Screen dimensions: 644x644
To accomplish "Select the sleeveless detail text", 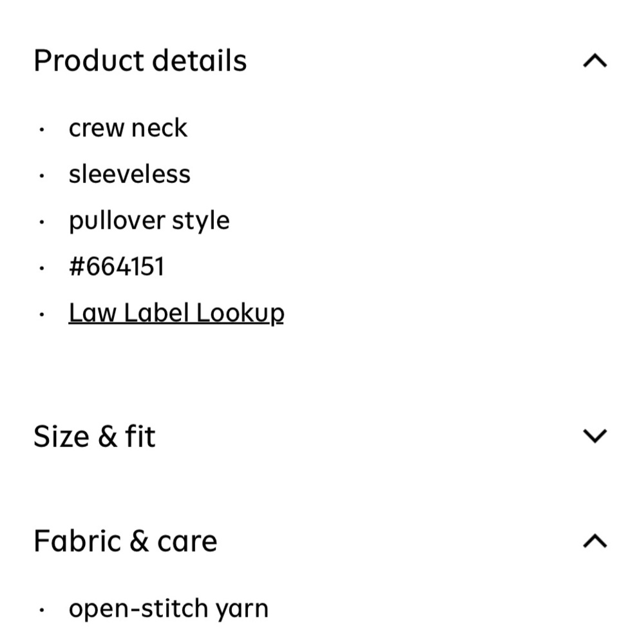I will point(129,174).
